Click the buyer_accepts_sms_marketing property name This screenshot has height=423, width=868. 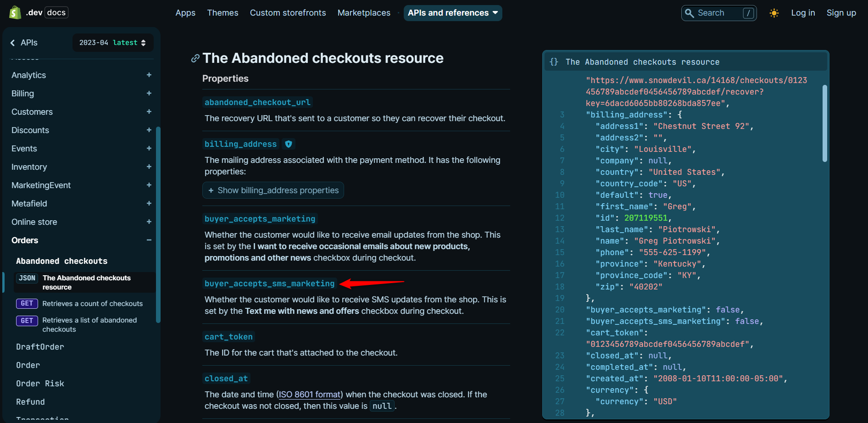tap(269, 284)
